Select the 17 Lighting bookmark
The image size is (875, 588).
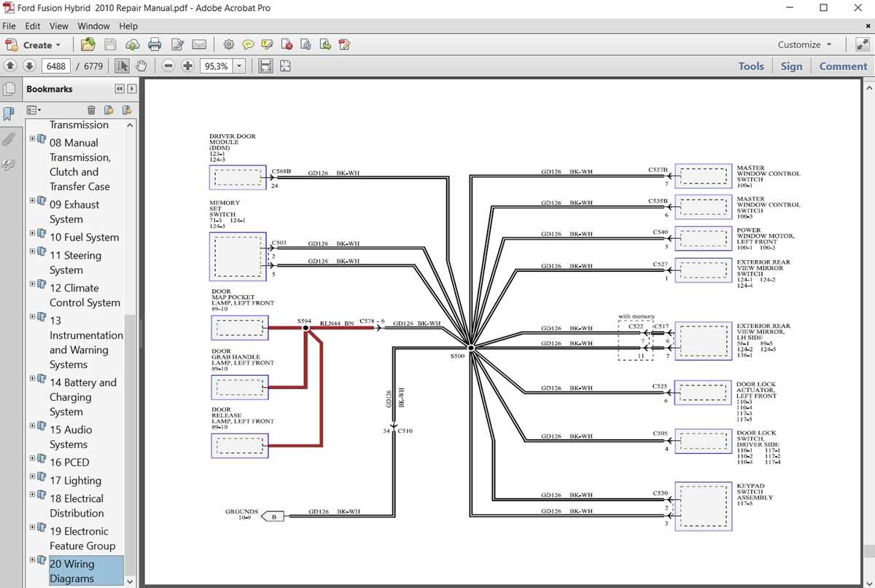point(75,480)
